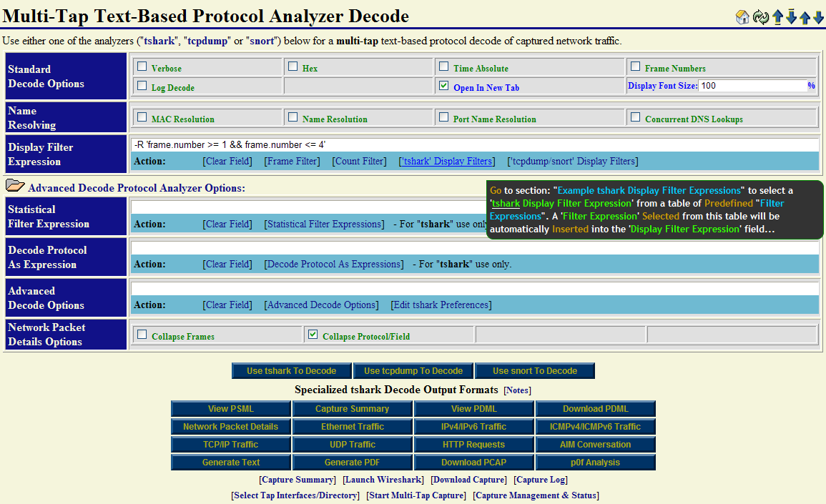Open the Launch Wireshark link
The image size is (826, 504).
(383, 480)
